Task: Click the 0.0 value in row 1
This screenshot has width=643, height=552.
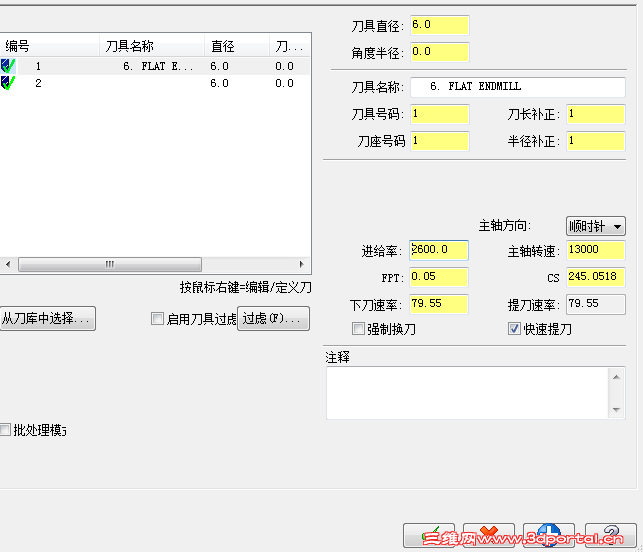Action: click(x=284, y=66)
